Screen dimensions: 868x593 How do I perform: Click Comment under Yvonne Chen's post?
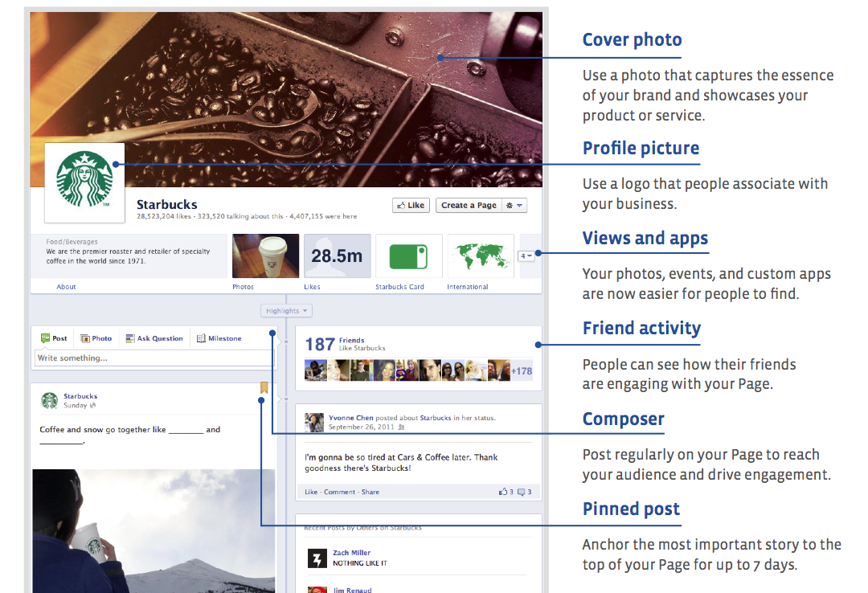click(x=339, y=492)
